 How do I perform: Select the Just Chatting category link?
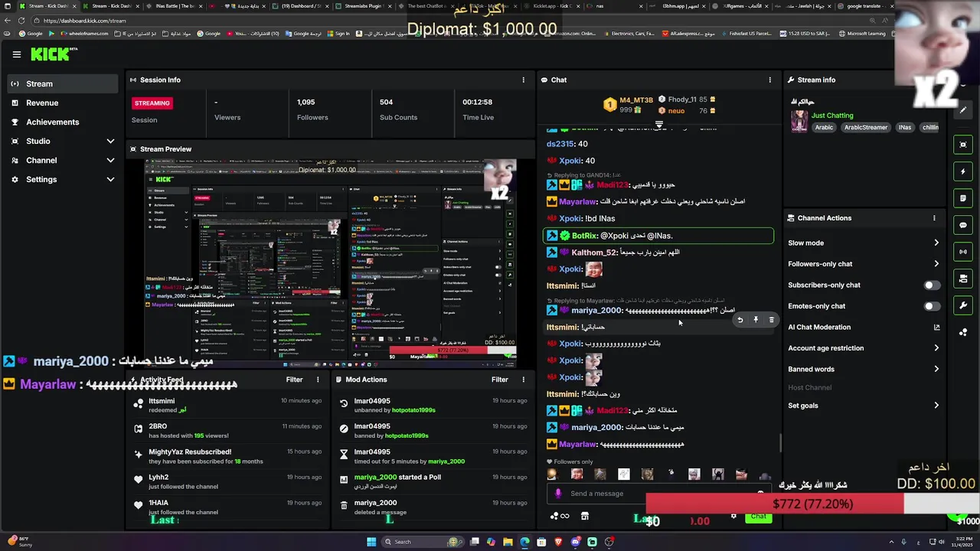[x=832, y=116]
